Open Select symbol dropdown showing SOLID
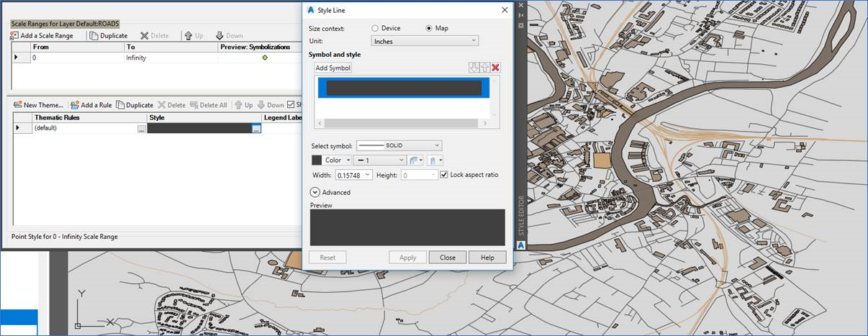This screenshot has width=868, height=336. (x=399, y=145)
